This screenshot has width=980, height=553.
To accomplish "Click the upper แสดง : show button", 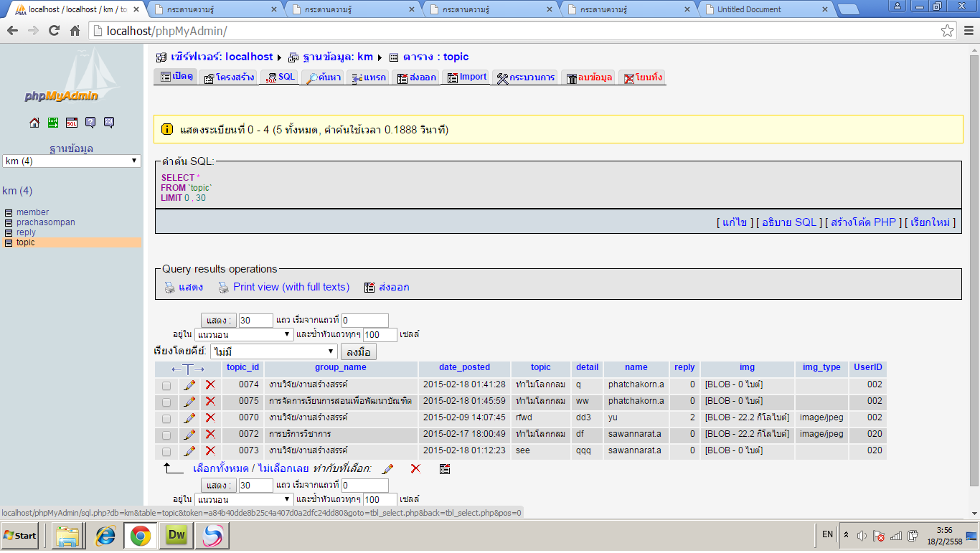I will coord(219,321).
